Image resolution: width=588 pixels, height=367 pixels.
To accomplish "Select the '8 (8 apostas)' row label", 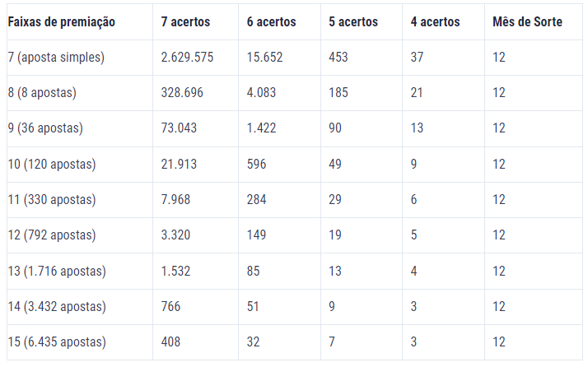I will point(42,93).
